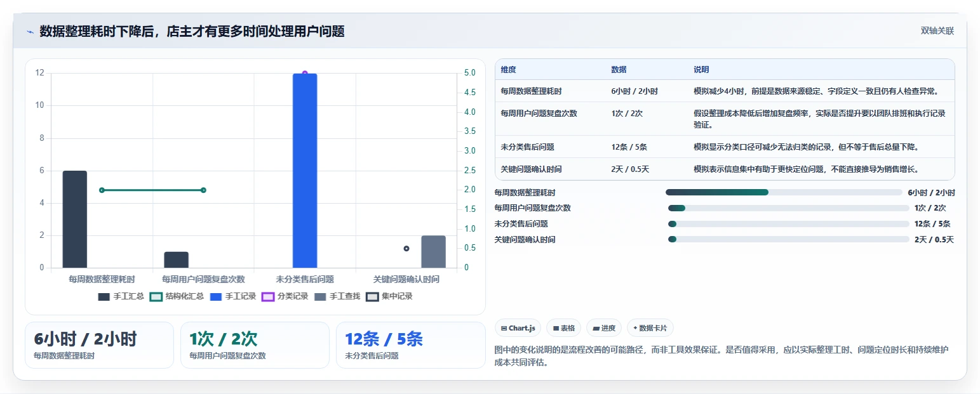This screenshot has height=394, width=980.
Task: Click the 集中记录 data point near 0.5
Action: (406, 249)
